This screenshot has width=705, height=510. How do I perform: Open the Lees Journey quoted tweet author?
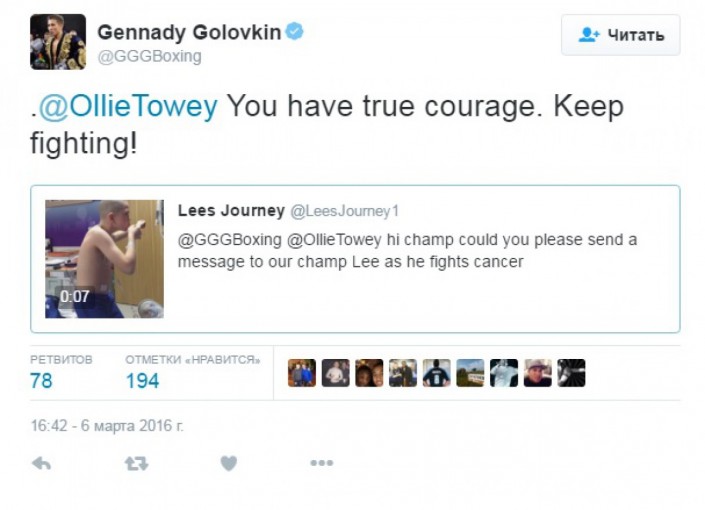(231, 211)
